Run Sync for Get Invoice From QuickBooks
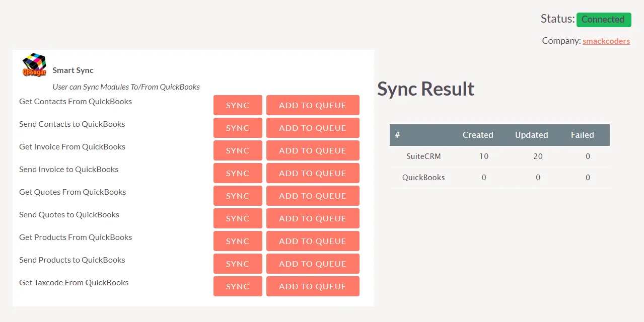Viewport: 644px width, 322px height. click(x=238, y=150)
